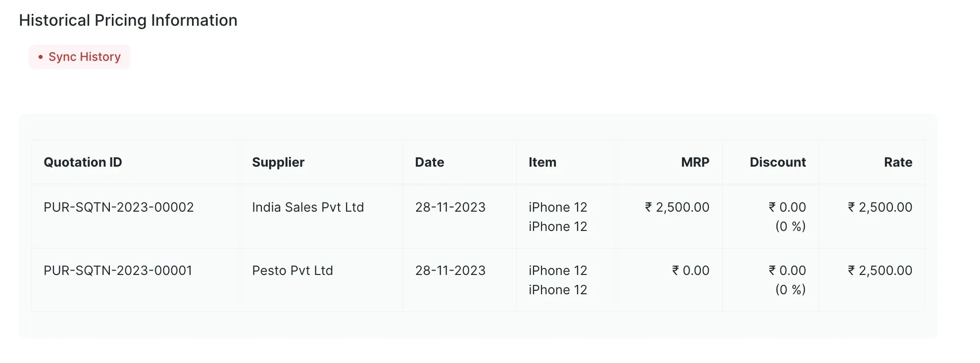The image size is (980, 363).
Task: Click the Rate column header
Action: click(898, 162)
